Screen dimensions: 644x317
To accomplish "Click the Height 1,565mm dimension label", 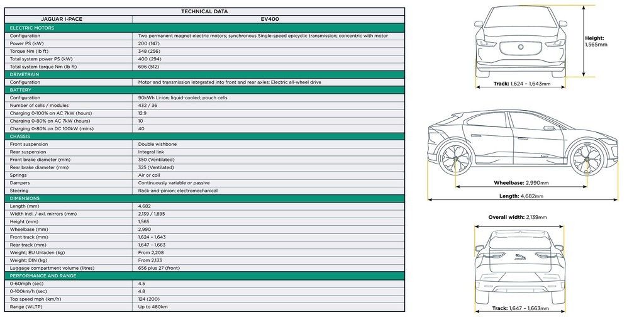I will (596, 42).
